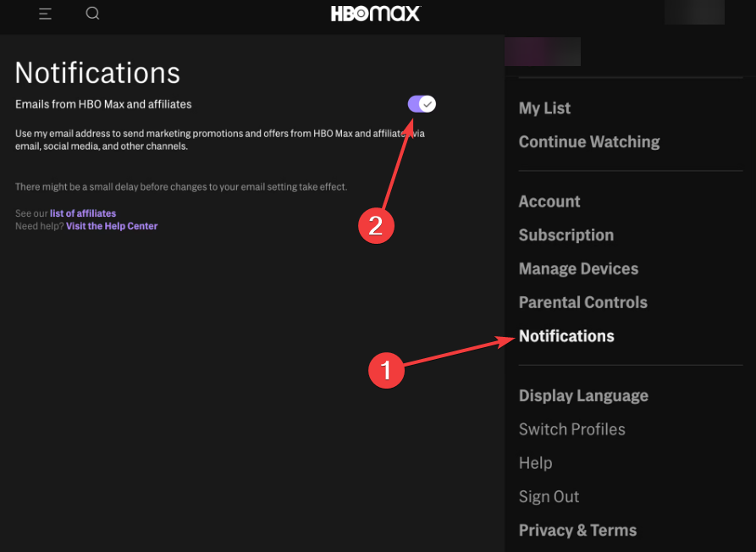The width and height of the screenshot is (756, 552).
Task: Go home via the HBO Max logo
Action: click(x=376, y=14)
